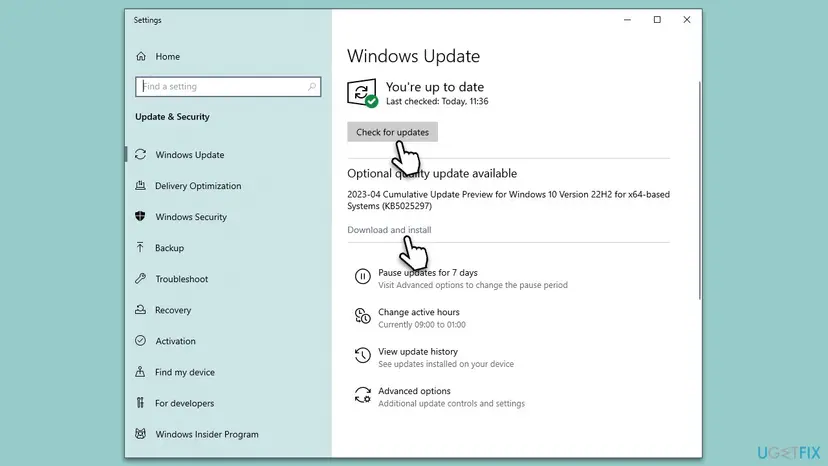
Task: Open Delivery Optimization settings
Action: coord(198,186)
